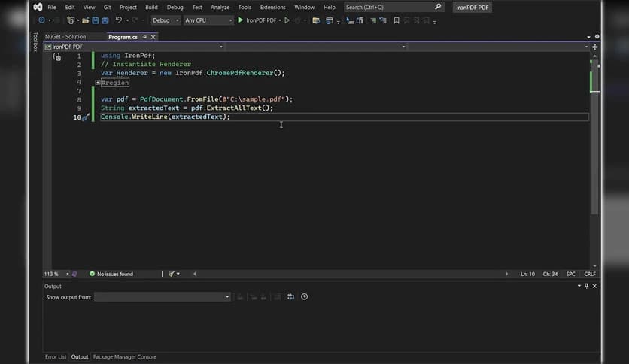Click the bookmark icon in the toolbar
629x364 pixels.
tap(397, 20)
